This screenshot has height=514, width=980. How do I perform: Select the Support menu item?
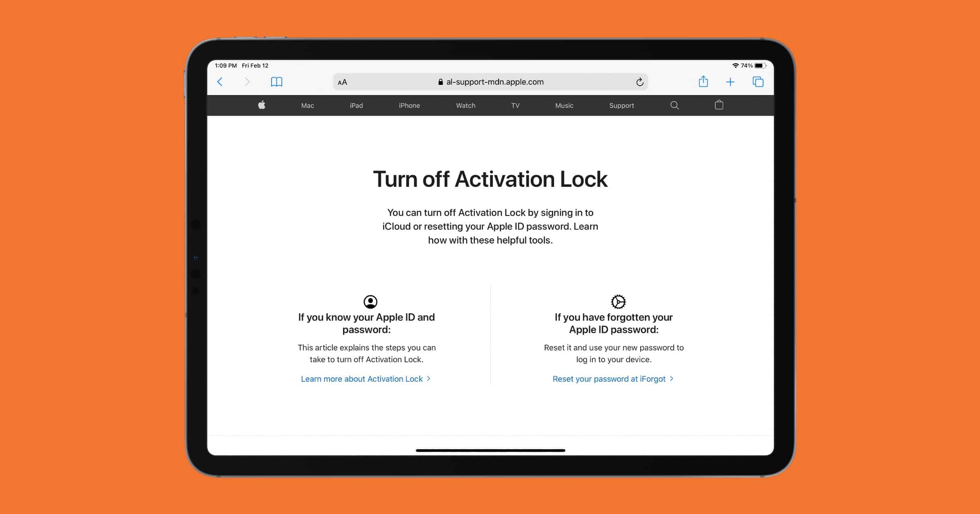coord(620,105)
